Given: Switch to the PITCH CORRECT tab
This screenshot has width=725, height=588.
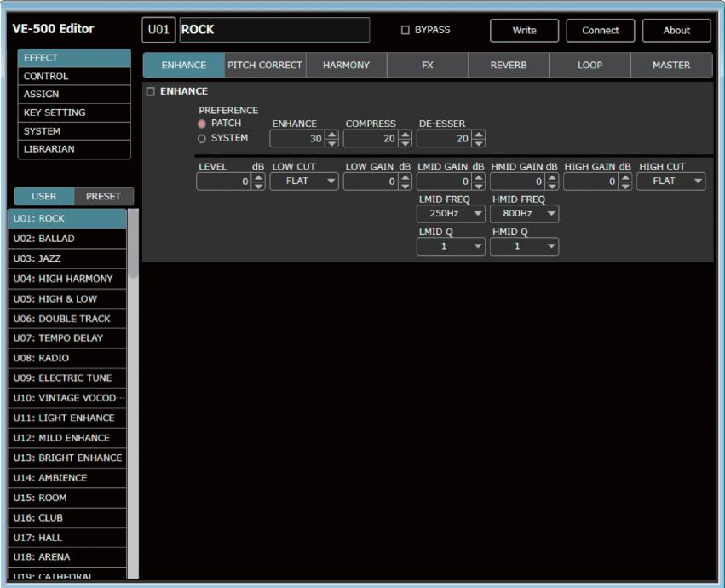Looking at the screenshot, I should point(265,66).
